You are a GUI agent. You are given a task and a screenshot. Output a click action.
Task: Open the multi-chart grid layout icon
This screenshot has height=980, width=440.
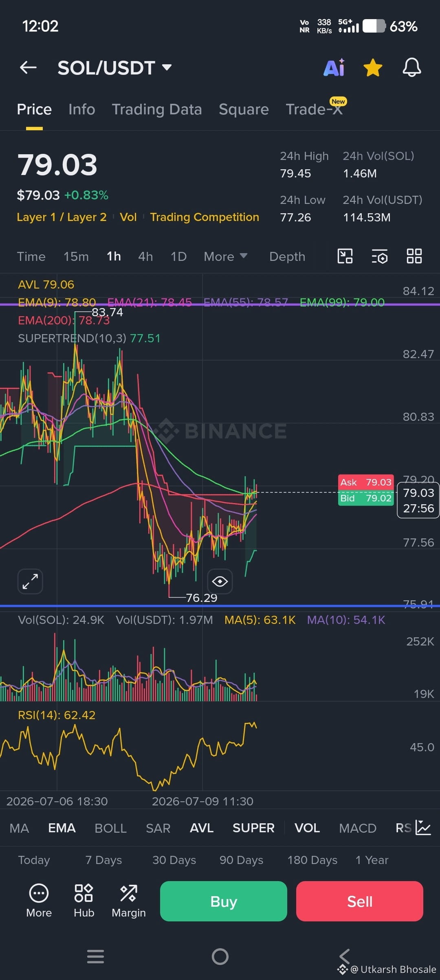[x=414, y=256]
